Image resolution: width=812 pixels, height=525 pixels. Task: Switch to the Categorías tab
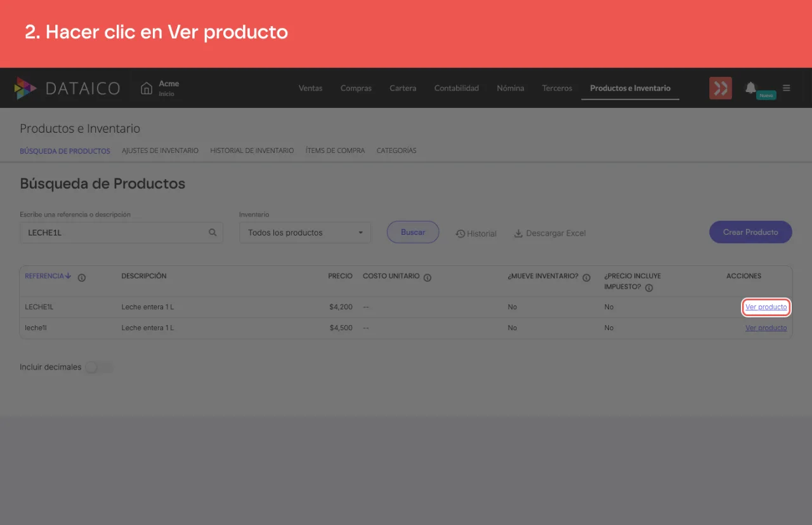[x=396, y=150]
